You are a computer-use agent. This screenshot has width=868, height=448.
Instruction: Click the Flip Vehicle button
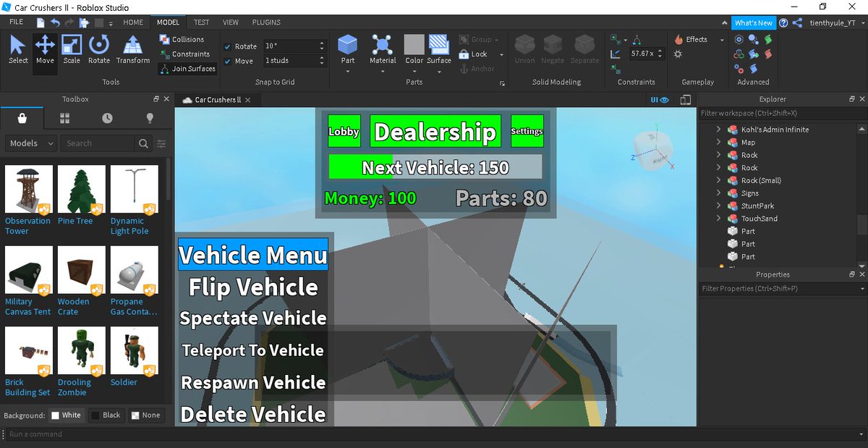253,287
